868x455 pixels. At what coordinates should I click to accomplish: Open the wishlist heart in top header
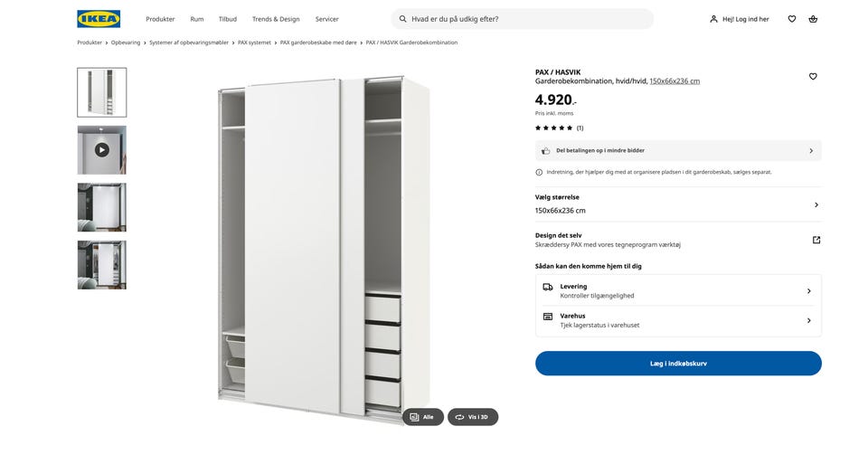click(x=792, y=18)
